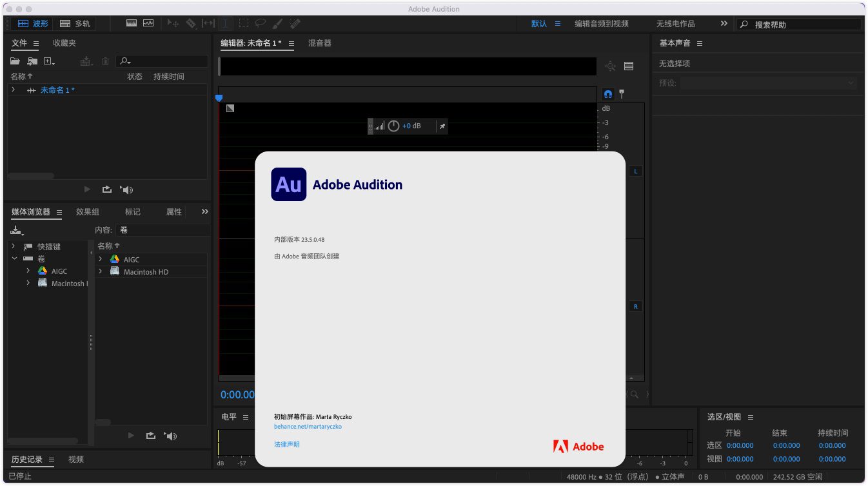Click the Open File folder icon
The height and width of the screenshot is (486, 868).
point(15,61)
